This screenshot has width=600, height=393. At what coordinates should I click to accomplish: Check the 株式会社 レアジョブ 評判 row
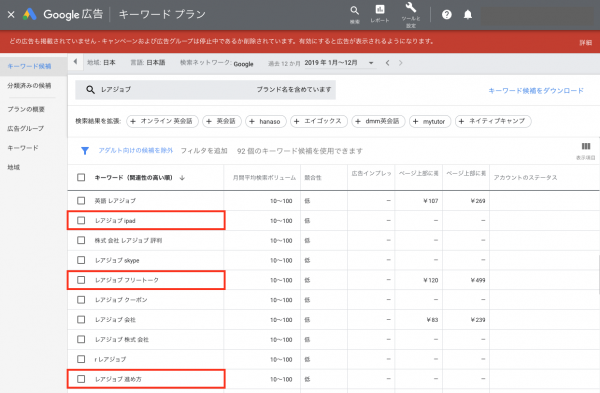pos(81,240)
